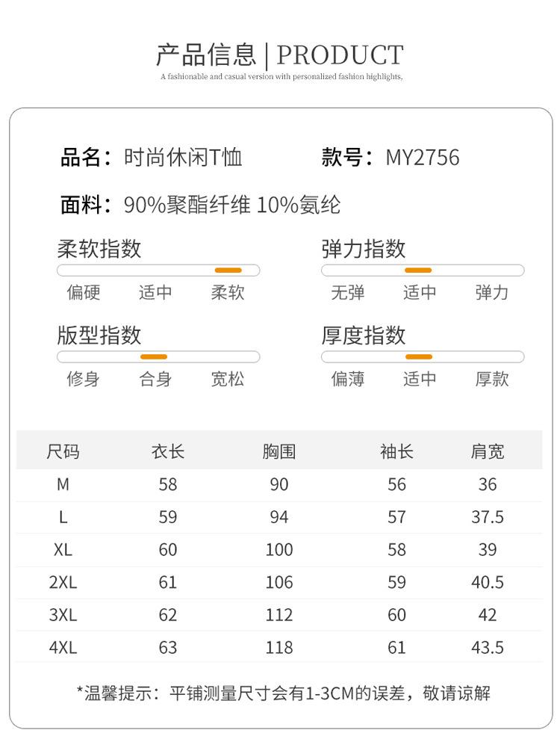
Task: Click the 胸围 column header
Action: coord(279,451)
